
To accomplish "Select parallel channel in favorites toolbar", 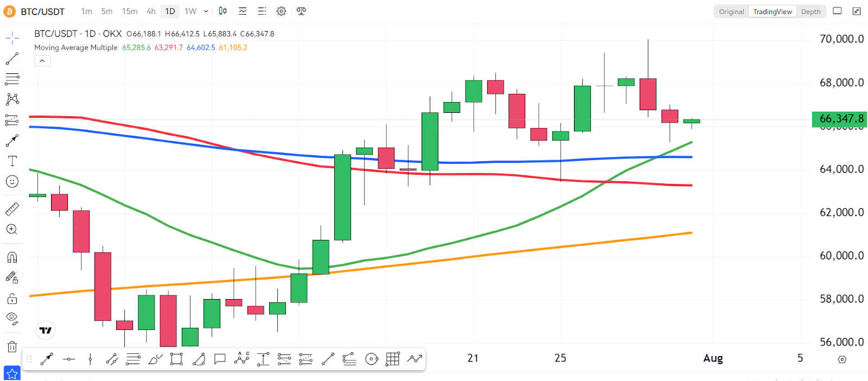I will click(x=112, y=359).
